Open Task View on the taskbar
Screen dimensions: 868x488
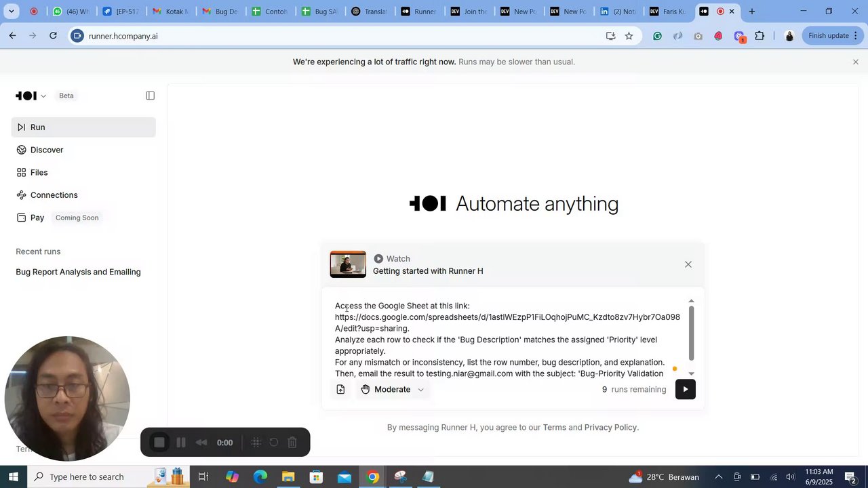click(203, 476)
